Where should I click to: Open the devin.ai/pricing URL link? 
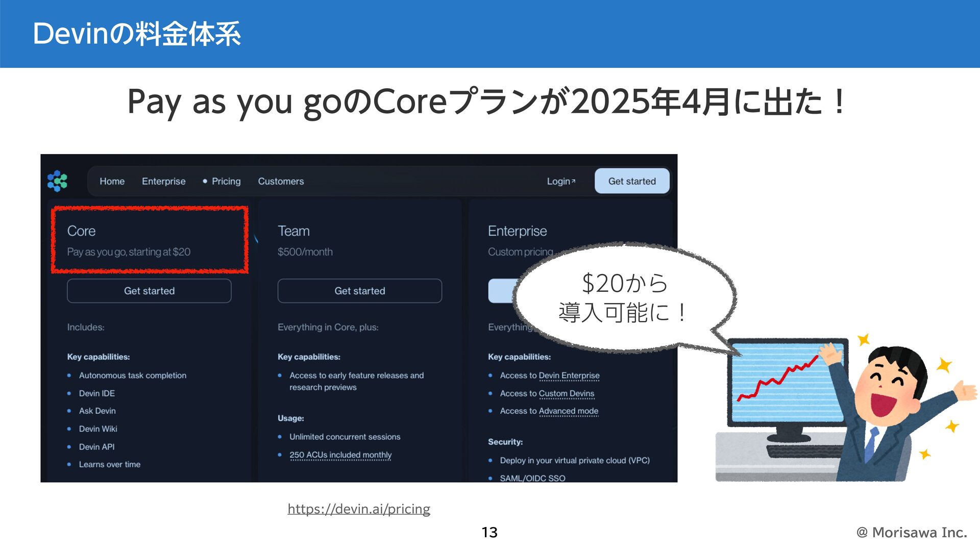pos(358,509)
